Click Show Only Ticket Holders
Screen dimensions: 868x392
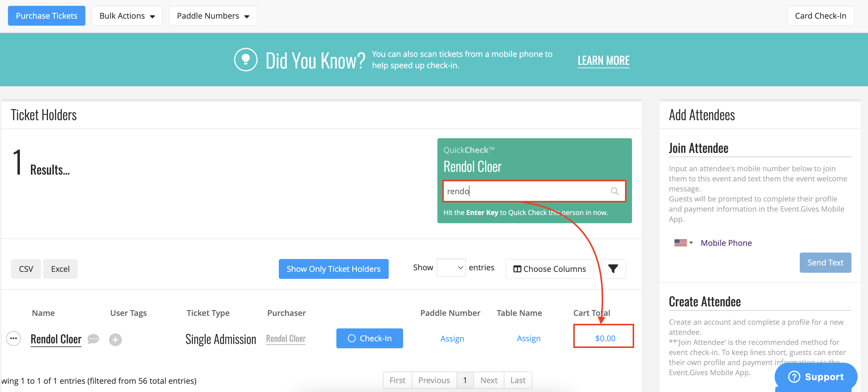(x=334, y=269)
